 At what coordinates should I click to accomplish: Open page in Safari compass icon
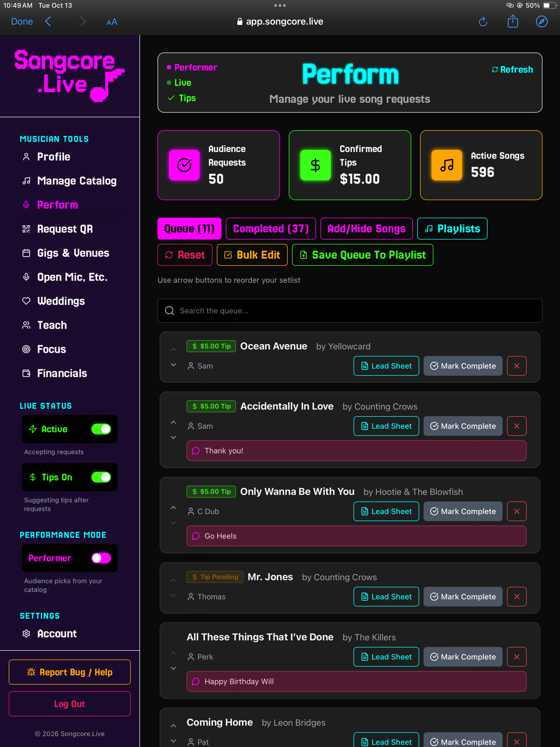pos(542,22)
